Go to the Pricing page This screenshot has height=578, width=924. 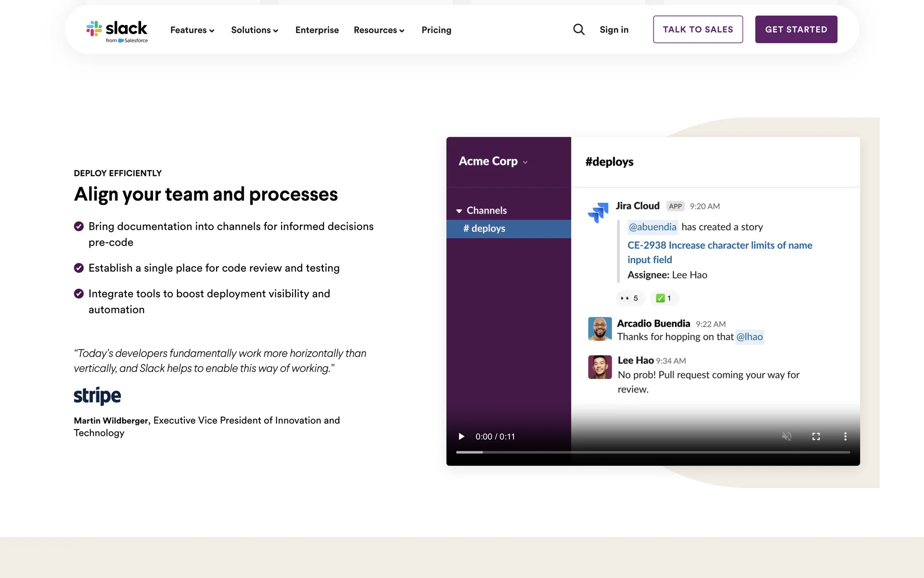tap(436, 30)
